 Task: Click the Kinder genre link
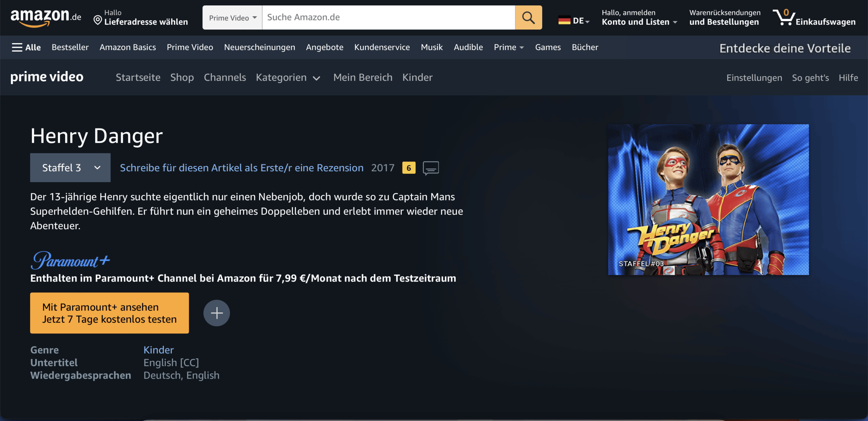(x=158, y=350)
